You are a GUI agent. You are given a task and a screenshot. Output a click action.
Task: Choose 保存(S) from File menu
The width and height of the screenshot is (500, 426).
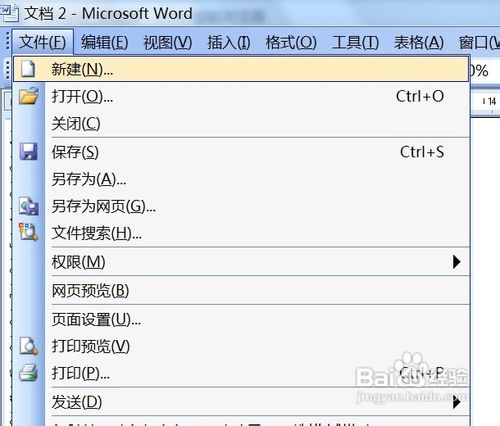pos(241,152)
